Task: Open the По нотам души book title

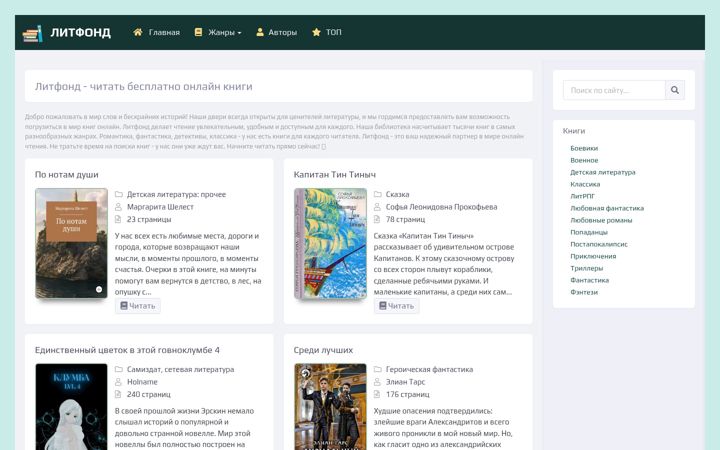Action: pyautogui.click(x=67, y=174)
